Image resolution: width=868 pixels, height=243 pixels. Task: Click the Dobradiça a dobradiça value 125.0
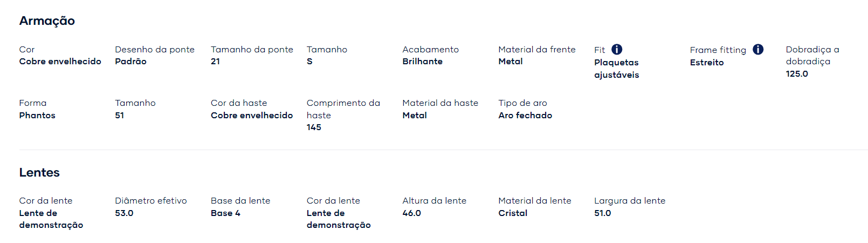click(x=797, y=74)
